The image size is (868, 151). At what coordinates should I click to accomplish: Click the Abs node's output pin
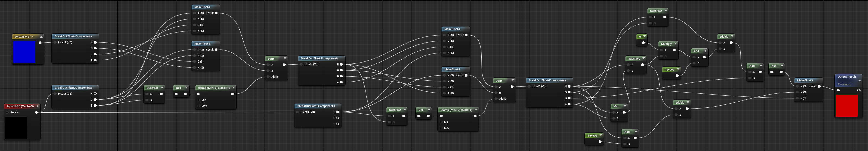781,72
